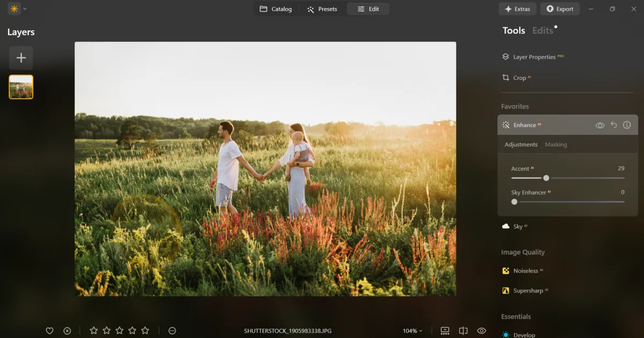The image size is (644, 338).
Task: Toggle the original preview eye in bottom bar
Action: tap(481, 331)
